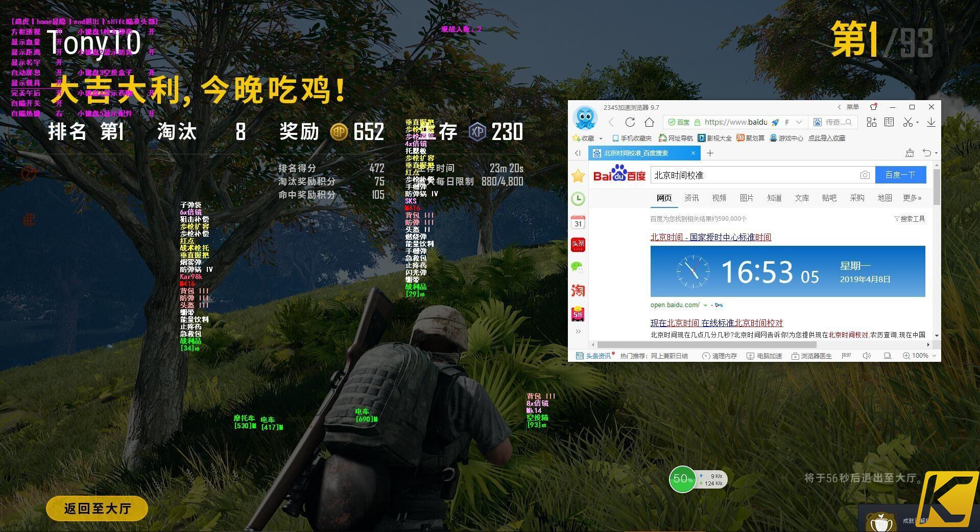Click the browser back arrow
The height and width of the screenshot is (532, 980).
(611, 122)
